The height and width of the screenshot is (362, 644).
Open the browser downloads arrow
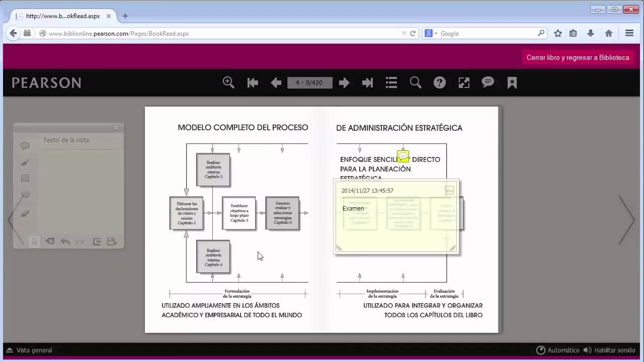pyautogui.click(x=591, y=33)
